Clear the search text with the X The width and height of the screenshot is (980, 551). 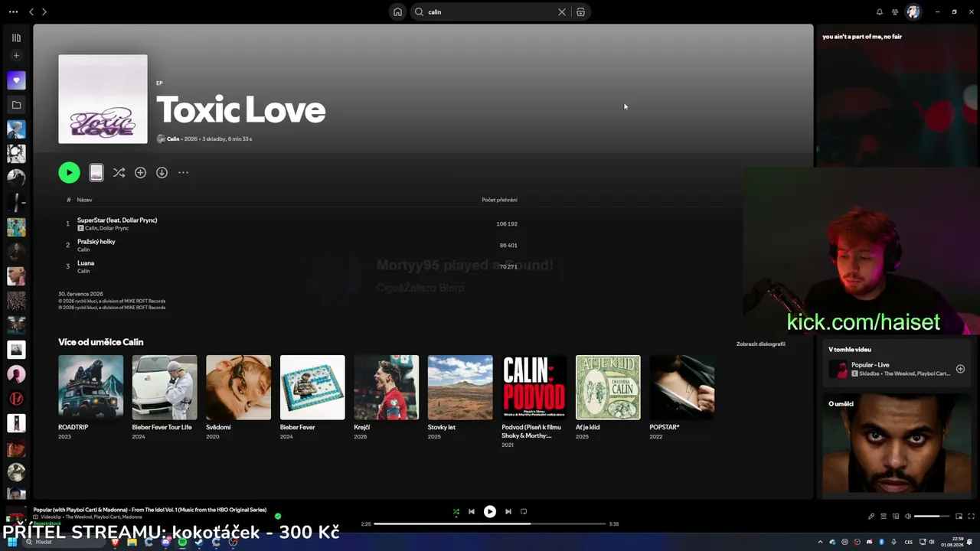(x=562, y=12)
